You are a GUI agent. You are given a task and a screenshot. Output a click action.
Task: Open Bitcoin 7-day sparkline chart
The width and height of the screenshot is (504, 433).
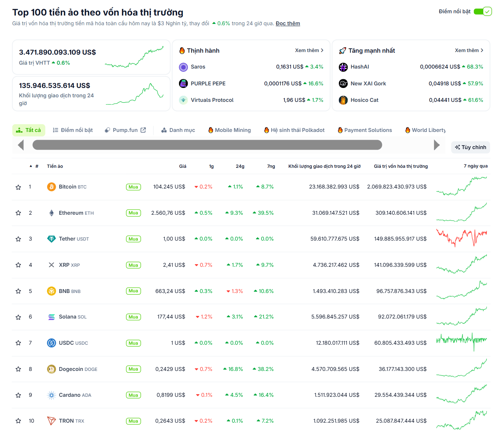462,186
